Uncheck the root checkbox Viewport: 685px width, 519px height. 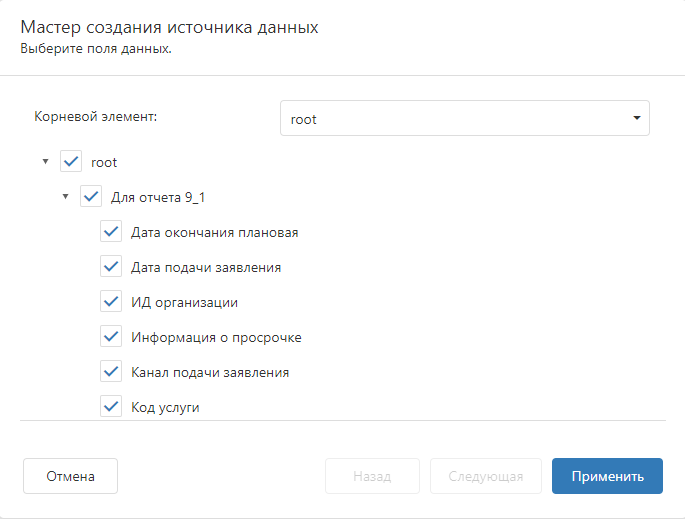click(x=71, y=162)
